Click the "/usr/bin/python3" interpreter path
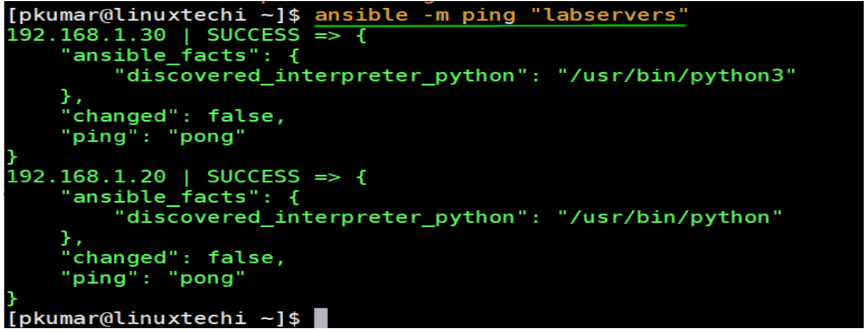Screen dimensions: 868x332 (x=676, y=76)
